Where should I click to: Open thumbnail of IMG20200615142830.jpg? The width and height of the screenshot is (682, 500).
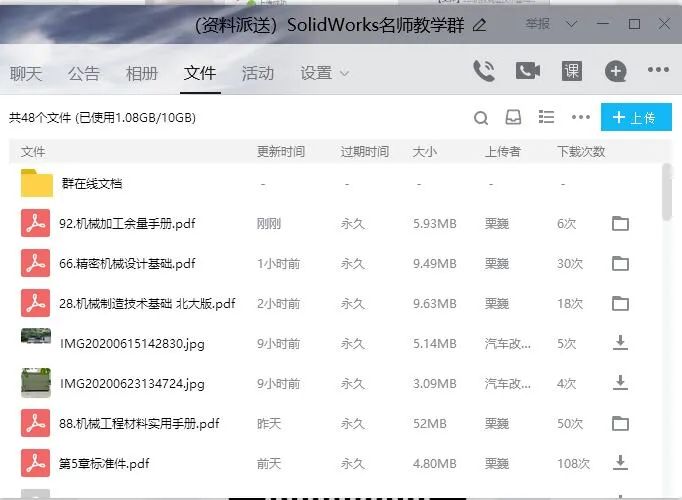pos(36,336)
